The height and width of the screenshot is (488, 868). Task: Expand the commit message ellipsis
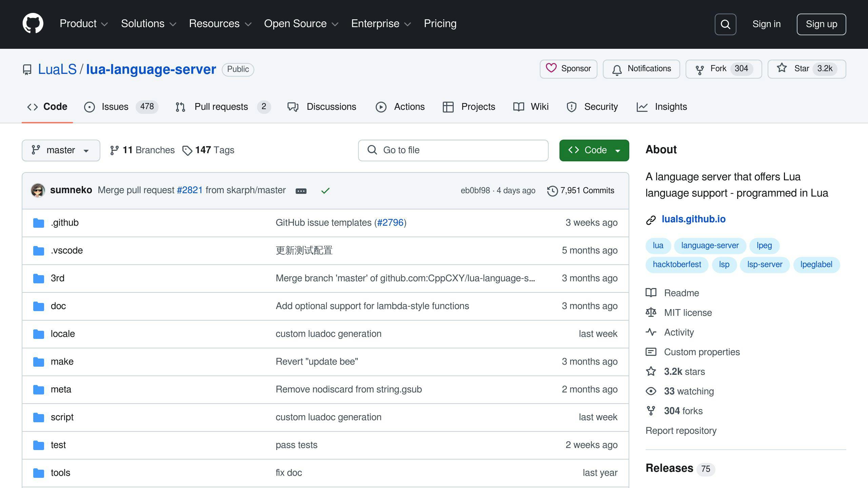(x=301, y=191)
